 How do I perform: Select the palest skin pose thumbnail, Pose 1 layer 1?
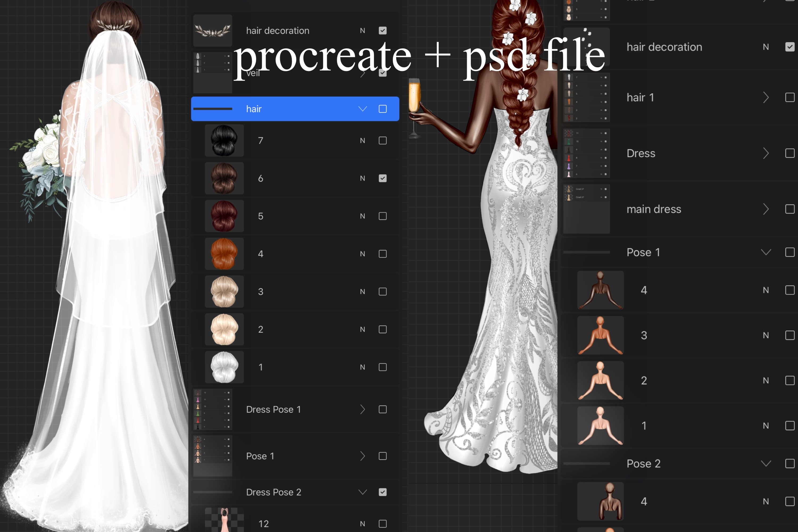pos(601,425)
